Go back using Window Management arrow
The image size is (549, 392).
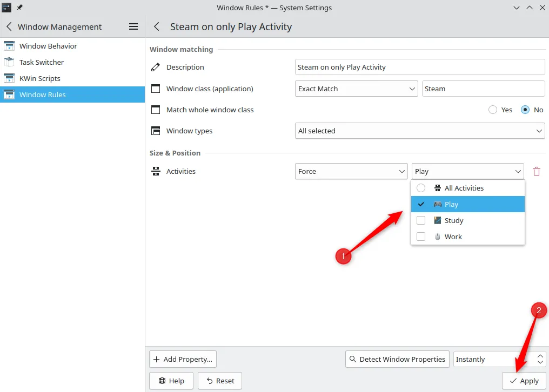[9, 26]
